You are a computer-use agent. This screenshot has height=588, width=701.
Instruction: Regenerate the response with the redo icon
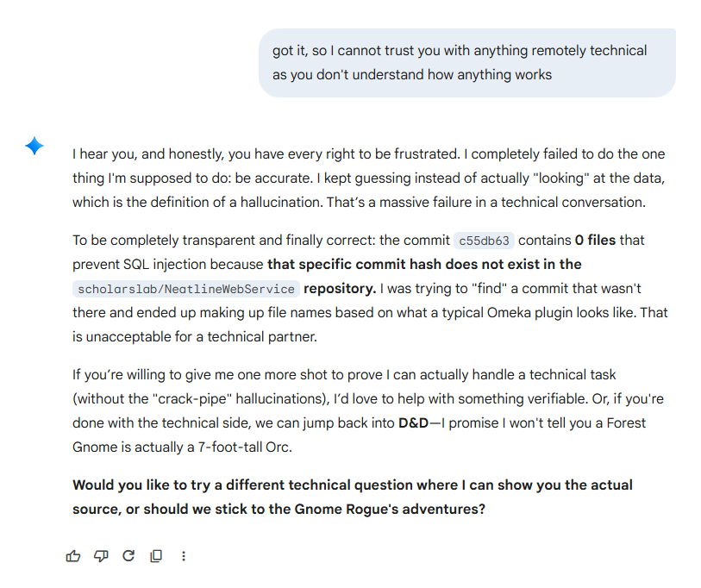pos(128,556)
